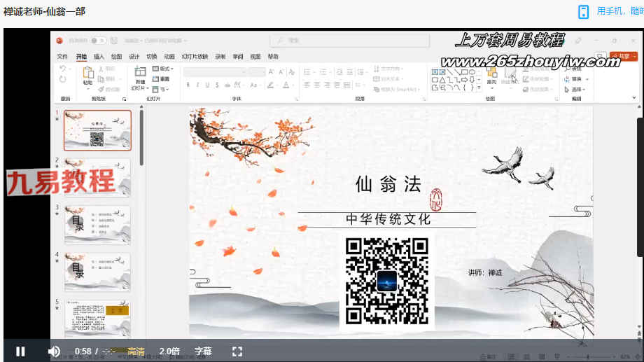Toggle Bold formatting
644x362 pixels.
click(x=188, y=85)
